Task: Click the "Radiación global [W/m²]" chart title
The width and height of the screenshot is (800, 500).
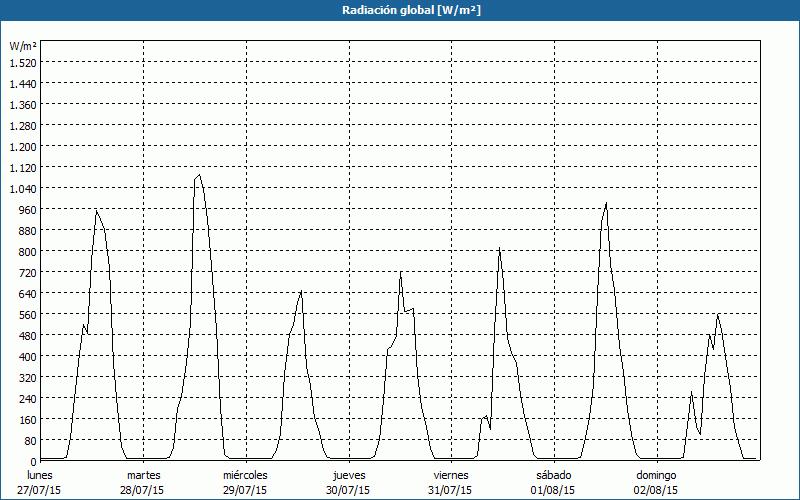Action: point(399,10)
